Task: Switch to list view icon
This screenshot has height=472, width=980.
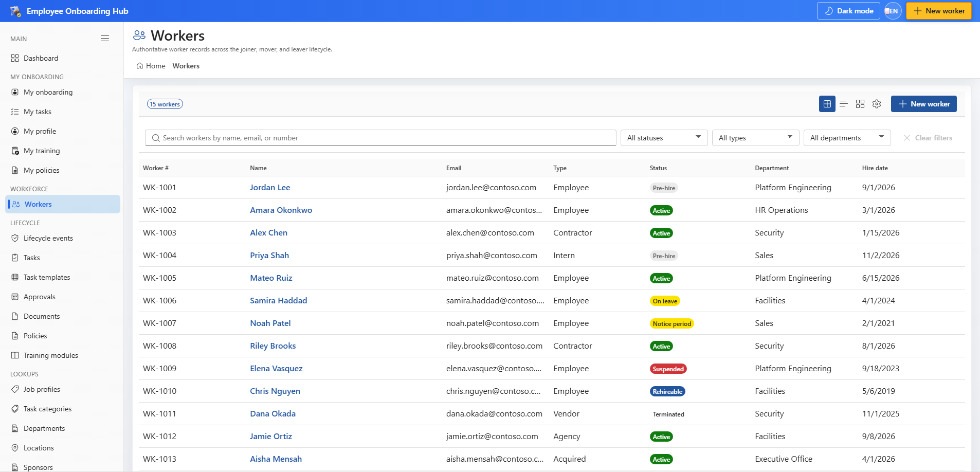Action: (x=844, y=104)
